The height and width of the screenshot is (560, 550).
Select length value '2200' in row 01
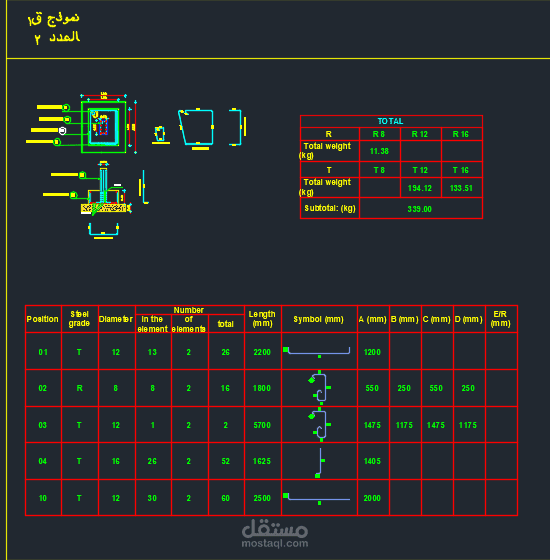[x=262, y=352]
